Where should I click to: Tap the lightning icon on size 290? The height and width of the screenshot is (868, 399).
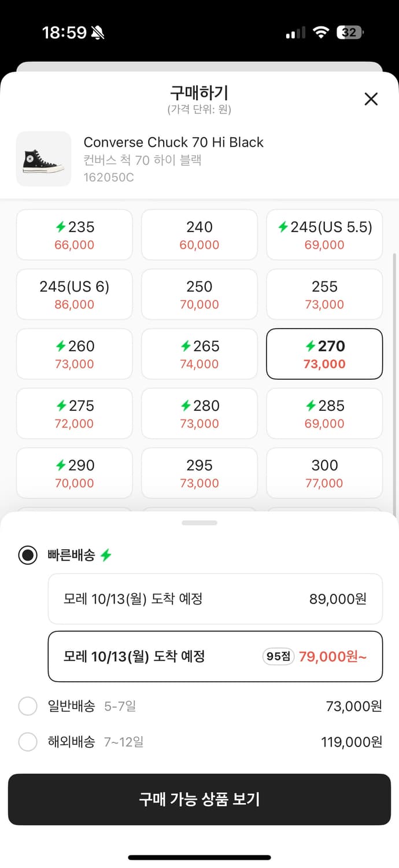coord(61,465)
